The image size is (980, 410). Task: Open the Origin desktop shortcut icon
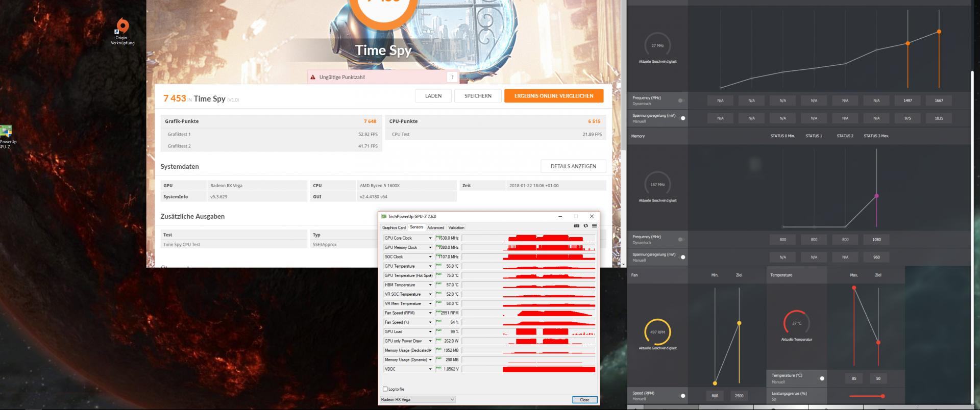point(122,26)
